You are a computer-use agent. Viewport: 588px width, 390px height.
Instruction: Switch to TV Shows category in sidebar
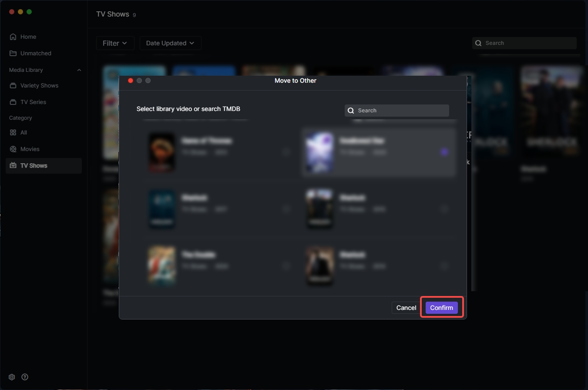34,166
